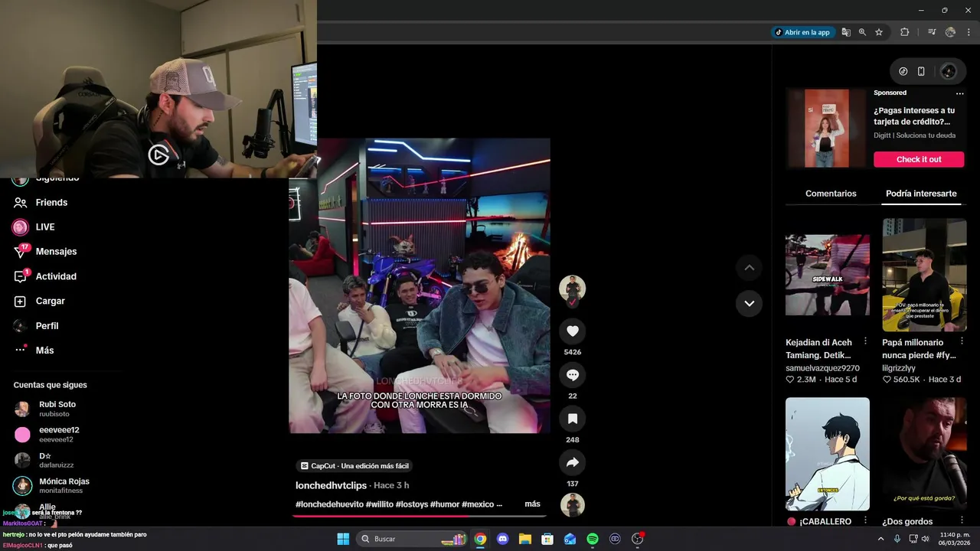
Task: Open the lonchedhvtclips author profile link
Action: (331, 485)
